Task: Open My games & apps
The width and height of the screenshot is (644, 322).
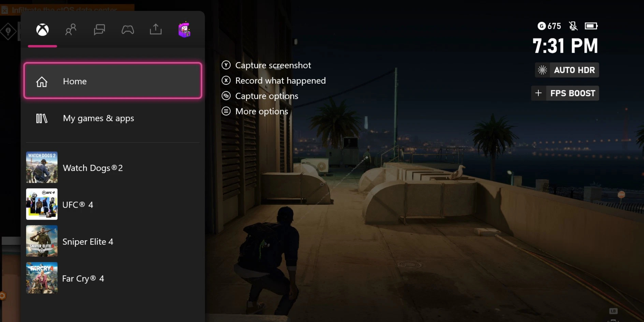Action: (113, 118)
